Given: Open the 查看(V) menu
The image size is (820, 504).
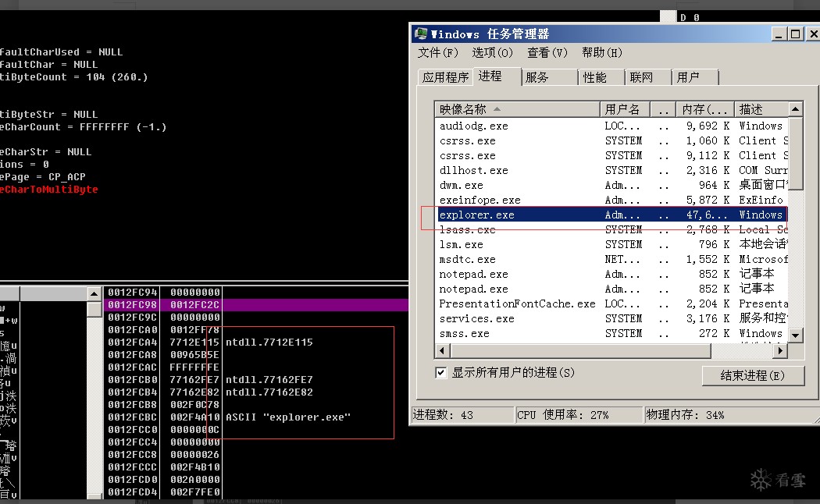Looking at the screenshot, I should (547, 53).
